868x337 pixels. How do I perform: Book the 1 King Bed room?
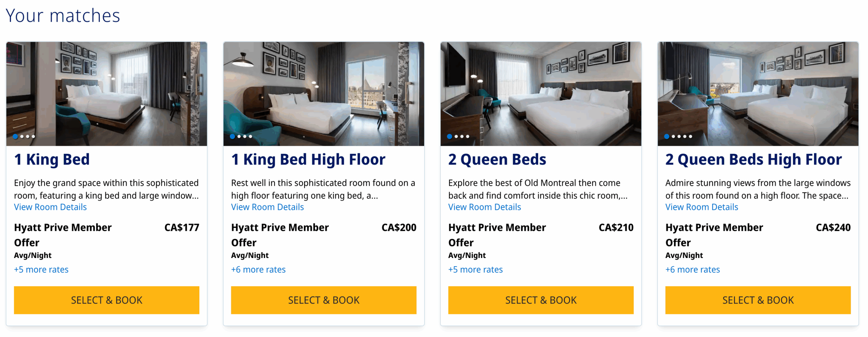pyautogui.click(x=106, y=300)
